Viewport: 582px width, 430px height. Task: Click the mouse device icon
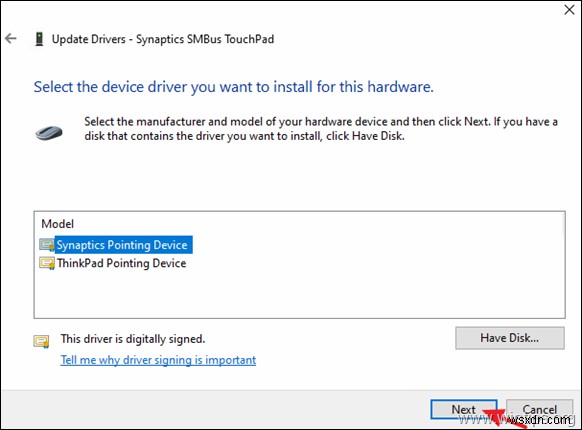point(49,133)
